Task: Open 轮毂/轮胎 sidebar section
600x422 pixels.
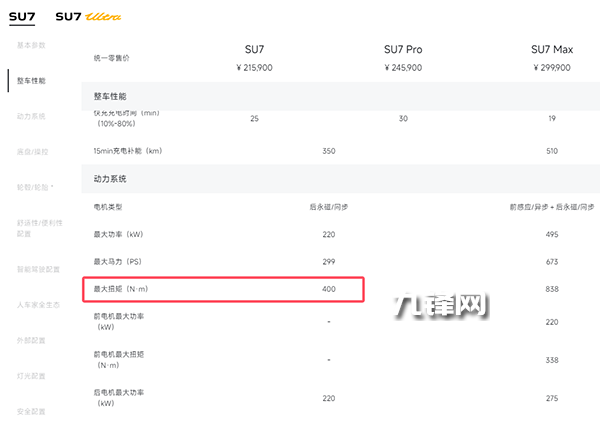Action: pos(35,187)
